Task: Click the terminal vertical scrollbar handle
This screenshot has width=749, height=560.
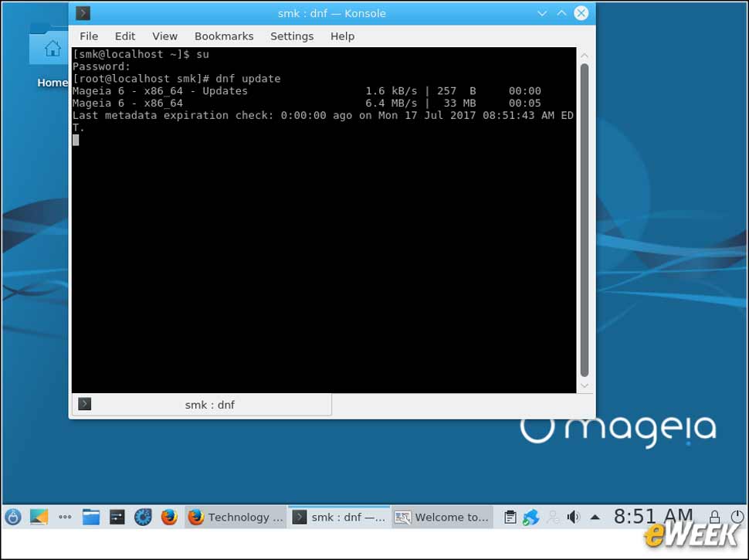Action: click(x=585, y=220)
